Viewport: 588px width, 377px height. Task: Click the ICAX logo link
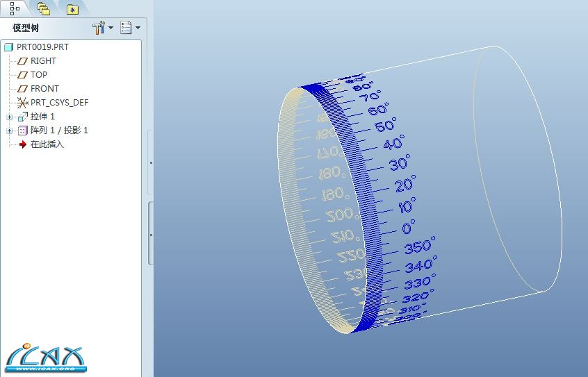click(45, 355)
